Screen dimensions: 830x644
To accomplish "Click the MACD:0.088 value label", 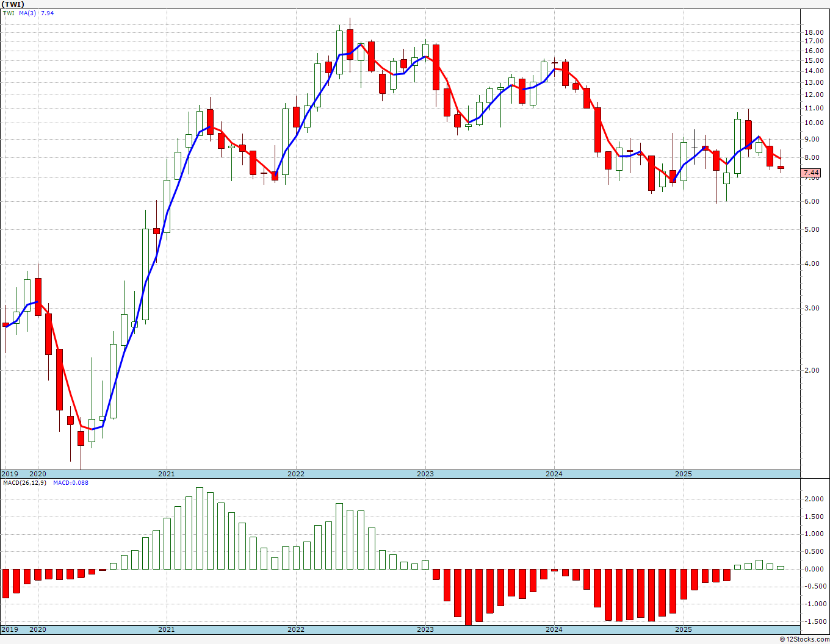I will pyautogui.click(x=70, y=483).
